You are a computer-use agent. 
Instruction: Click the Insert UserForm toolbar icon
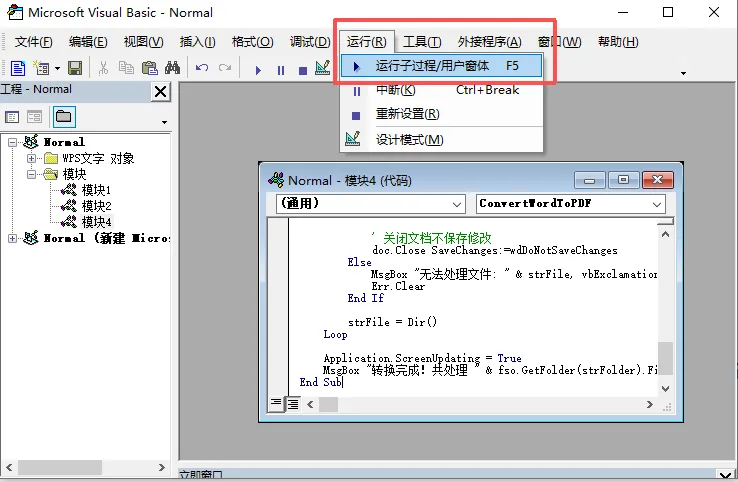click(41, 69)
